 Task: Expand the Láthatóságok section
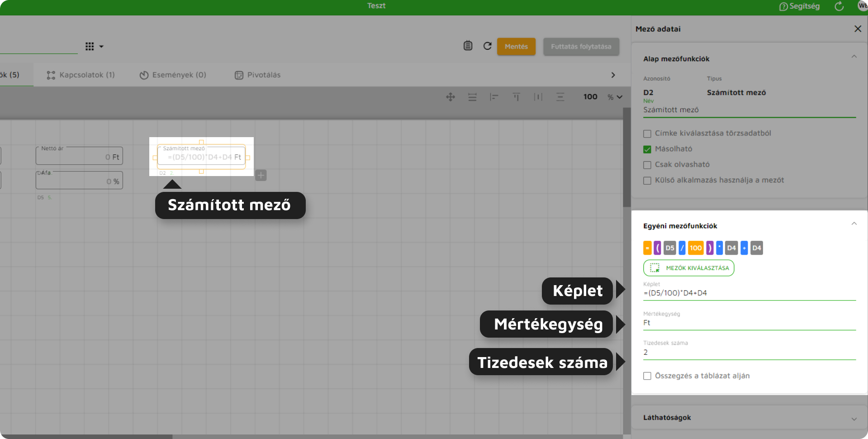pyautogui.click(x=854, y=419)
